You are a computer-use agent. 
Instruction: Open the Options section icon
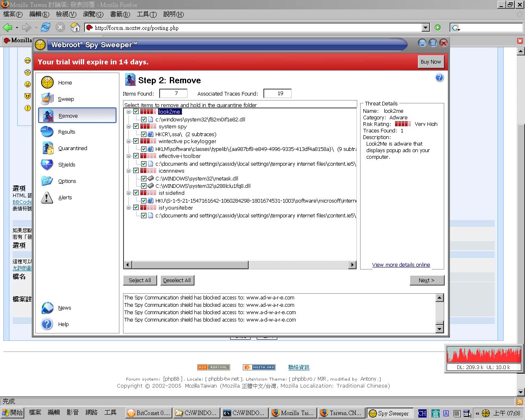tap(47, 181)
